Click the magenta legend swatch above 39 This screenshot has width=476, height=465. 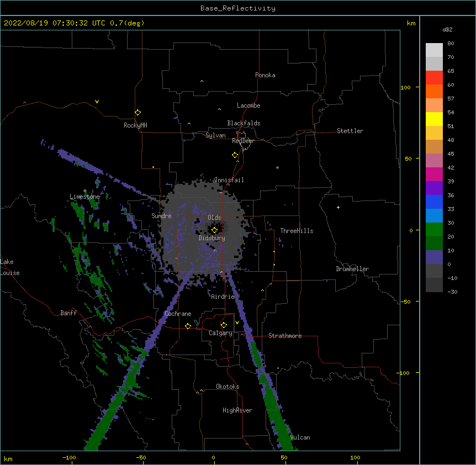[434, 174]
